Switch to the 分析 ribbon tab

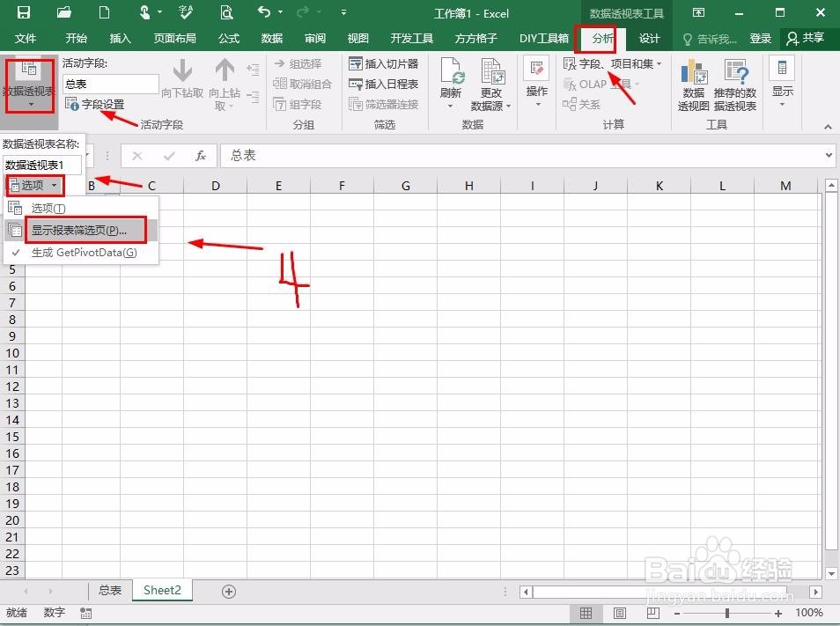pos(602,38)
